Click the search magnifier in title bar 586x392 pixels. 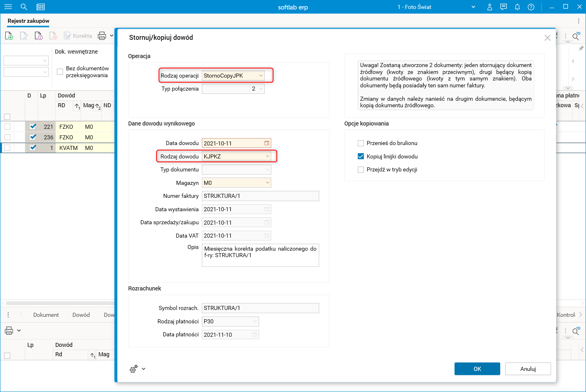pos(24,7)
